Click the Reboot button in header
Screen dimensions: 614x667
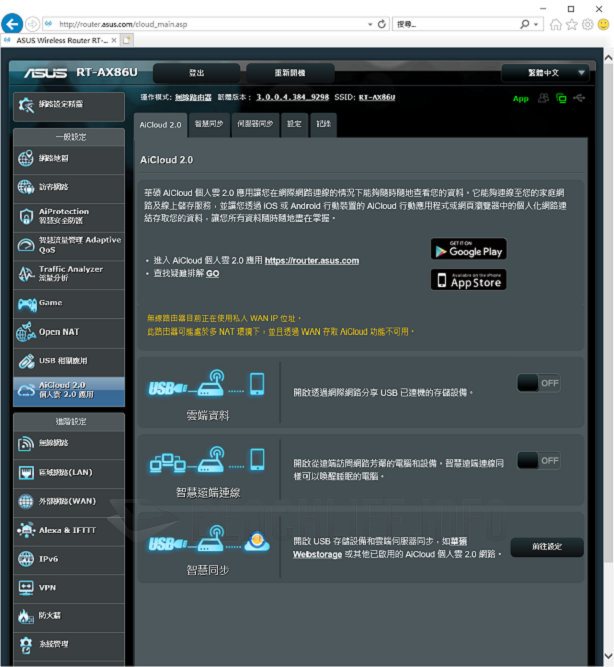point(290,73)
